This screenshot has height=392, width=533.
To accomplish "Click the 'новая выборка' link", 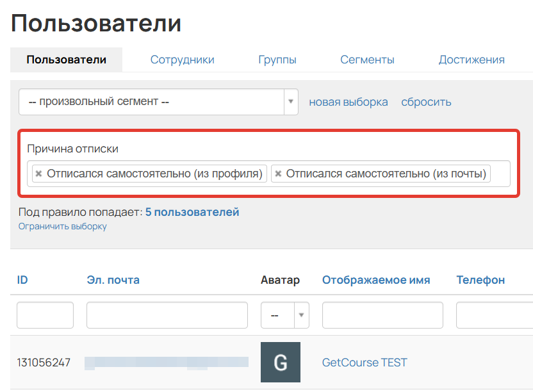I will [x=348, y=101].
